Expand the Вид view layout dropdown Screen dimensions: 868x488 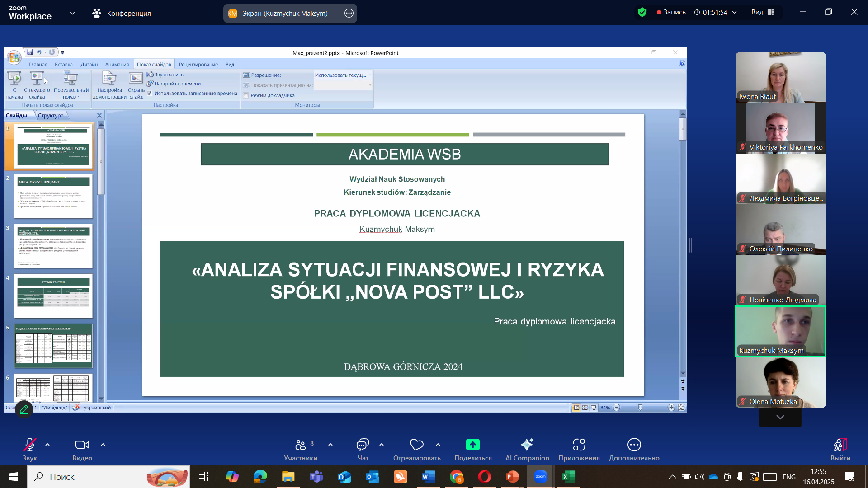[x=763, y=13]
